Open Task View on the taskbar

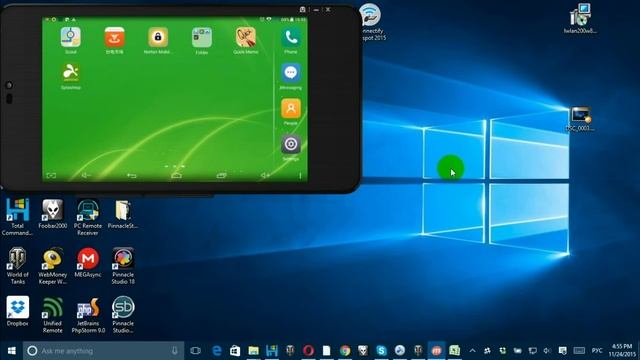[x=196, y=351]
